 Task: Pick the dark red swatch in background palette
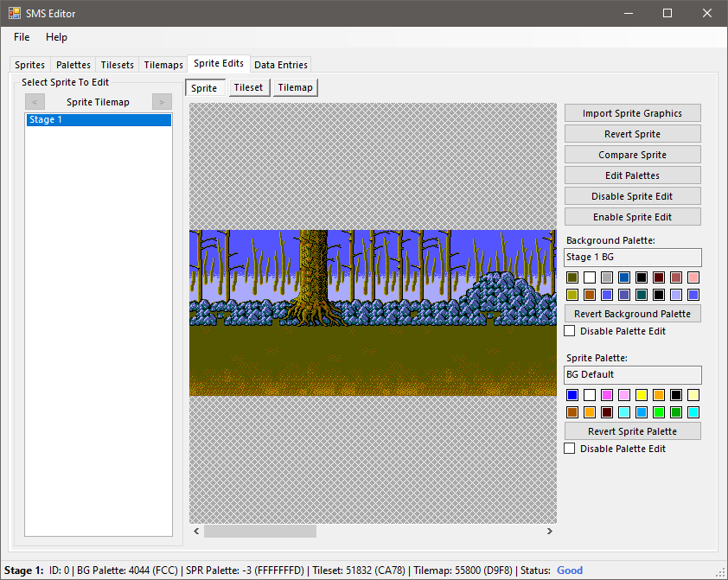tap(659, 277)
